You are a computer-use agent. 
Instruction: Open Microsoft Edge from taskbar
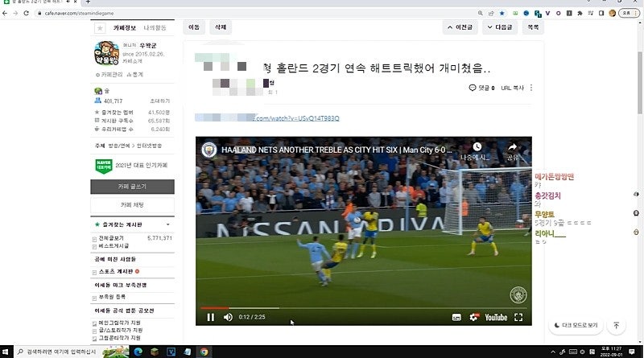click(x=138, y=352)
